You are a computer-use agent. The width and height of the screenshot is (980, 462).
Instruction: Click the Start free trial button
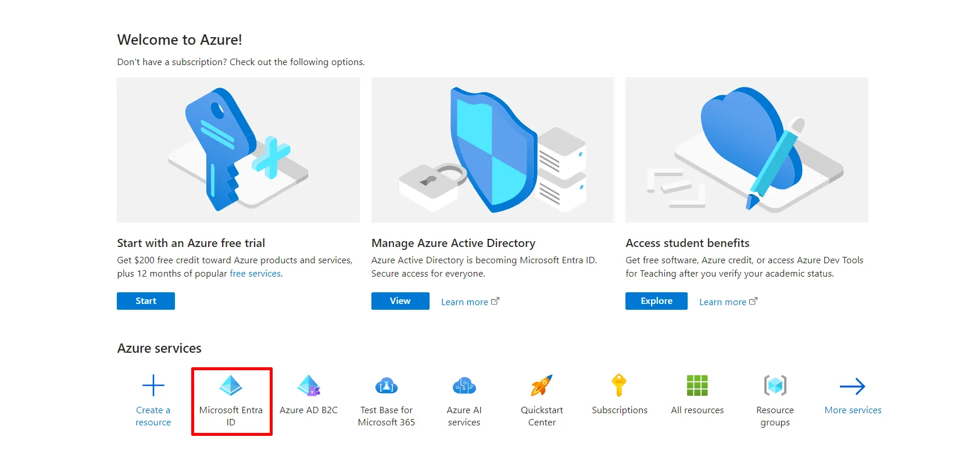pyautogui.click(x=146, y=301)
